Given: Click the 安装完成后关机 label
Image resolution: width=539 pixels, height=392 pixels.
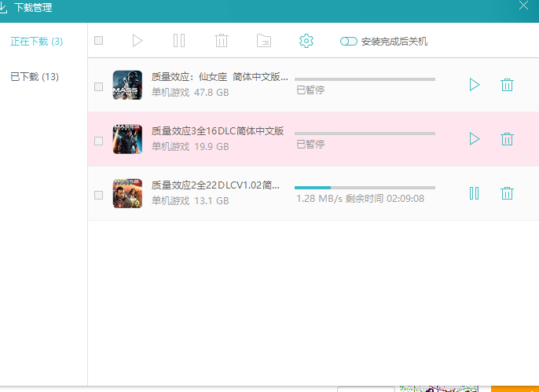Looking at the screenshot, I should click(x=394, y=42).
